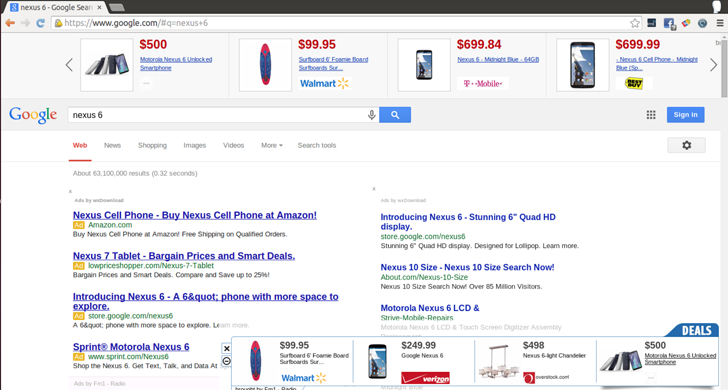
Task: Switch to the Images tab
Action: (195, 145)
